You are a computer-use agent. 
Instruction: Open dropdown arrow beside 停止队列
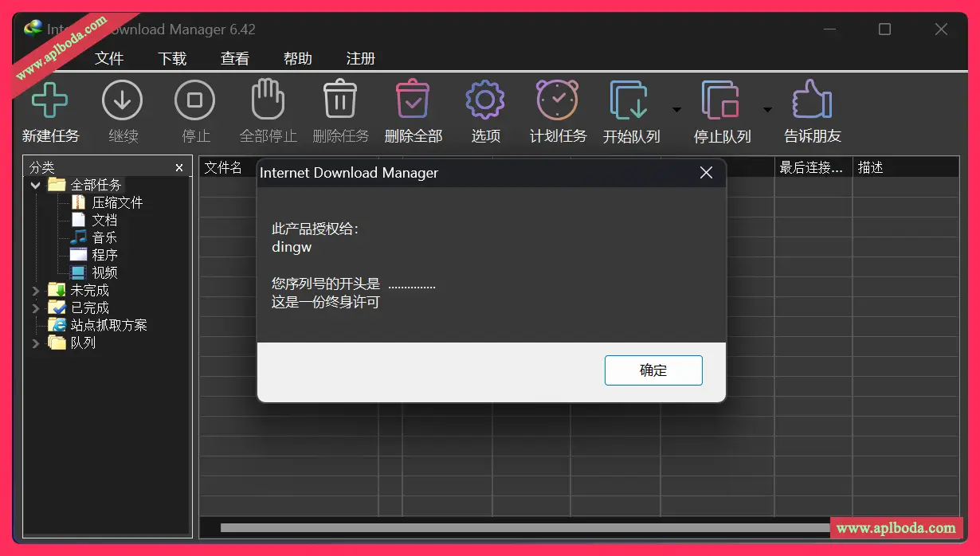click(x=767, y=110)
